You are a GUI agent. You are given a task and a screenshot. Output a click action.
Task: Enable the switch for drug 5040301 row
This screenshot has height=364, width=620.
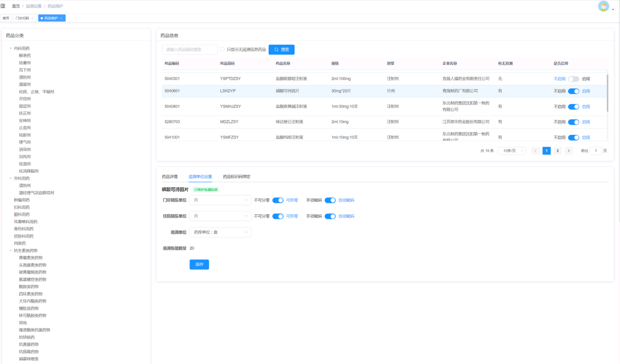pyautogui.click(x=573, y=79)
